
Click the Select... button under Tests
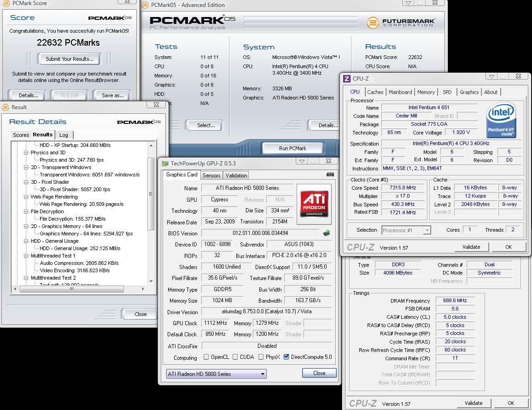(x=206, y=125)
